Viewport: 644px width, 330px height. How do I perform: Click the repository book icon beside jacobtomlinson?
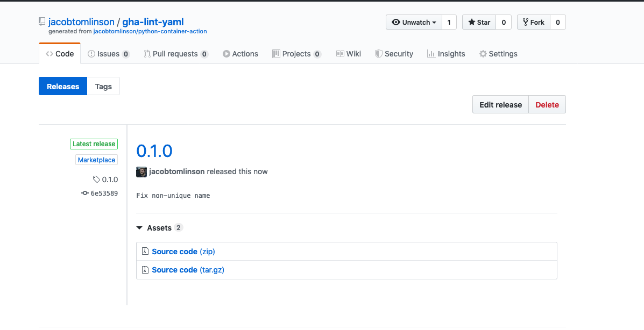(42, 22)
